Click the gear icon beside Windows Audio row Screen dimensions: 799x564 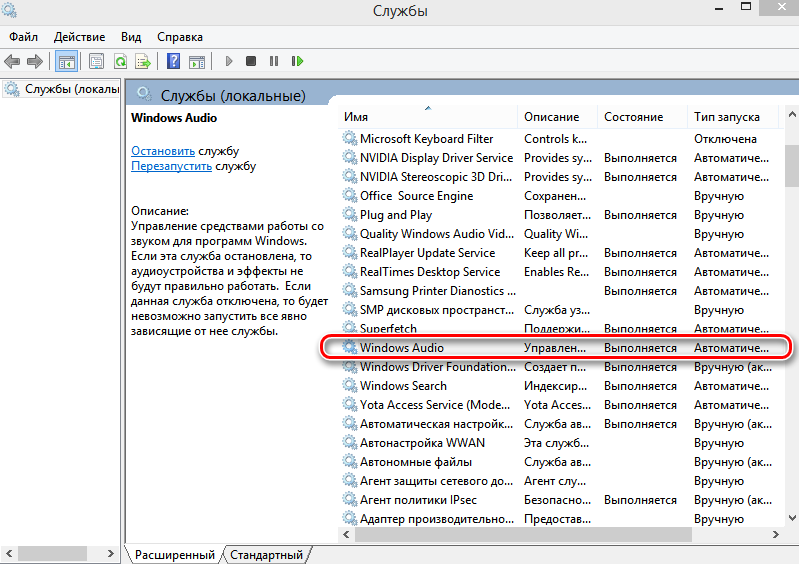tap(350, 347)
